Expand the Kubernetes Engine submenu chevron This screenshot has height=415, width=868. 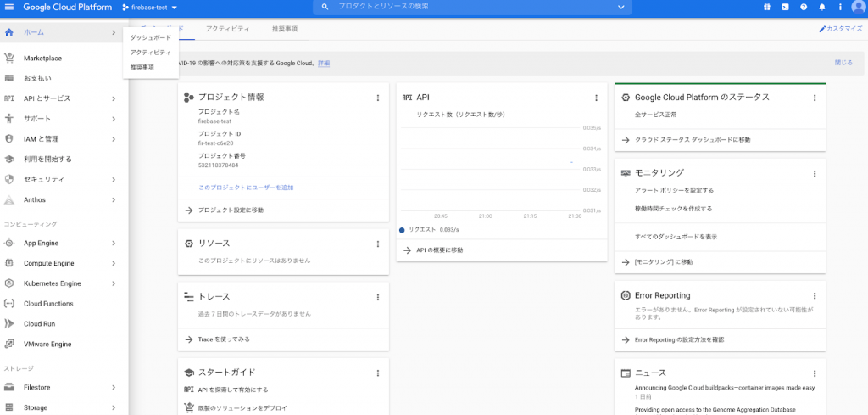(x=114, y=283)
